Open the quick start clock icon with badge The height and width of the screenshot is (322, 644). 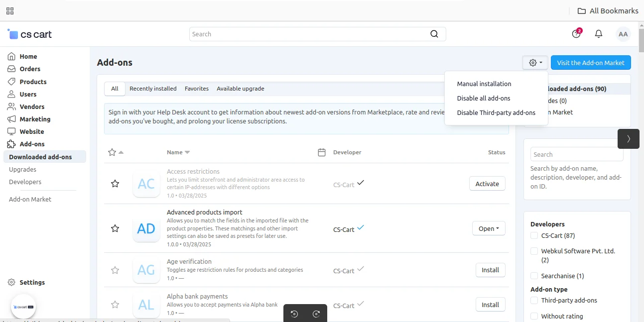pos(576,34)
